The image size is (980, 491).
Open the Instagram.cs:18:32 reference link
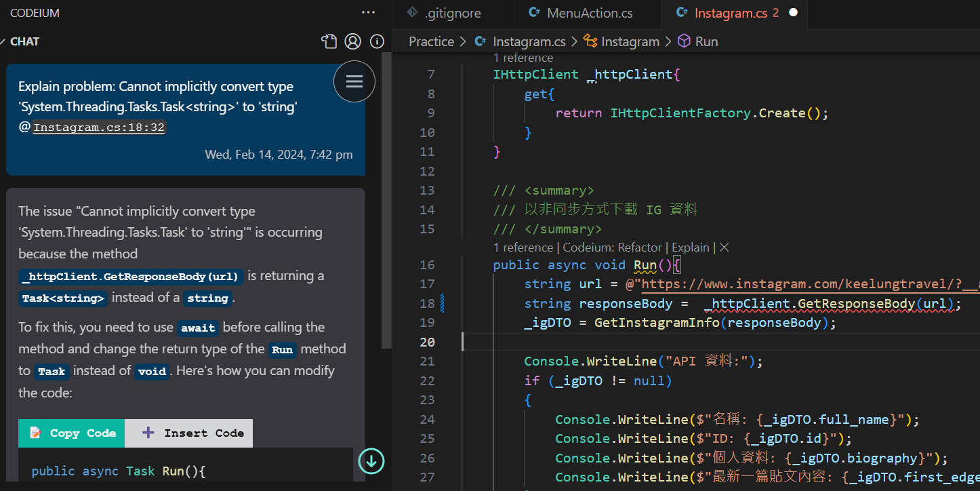coord(99,127)
